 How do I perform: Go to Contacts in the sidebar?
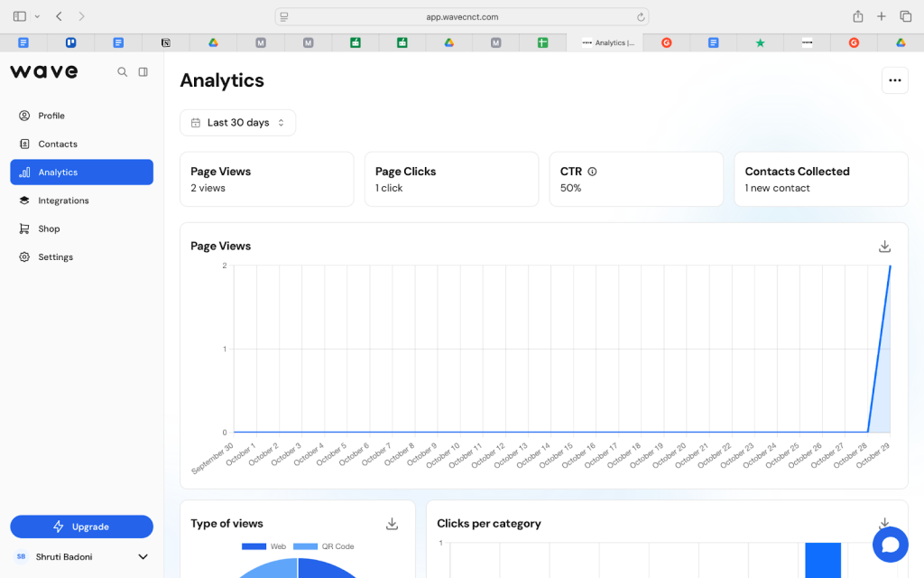click(x=58, y=144)
